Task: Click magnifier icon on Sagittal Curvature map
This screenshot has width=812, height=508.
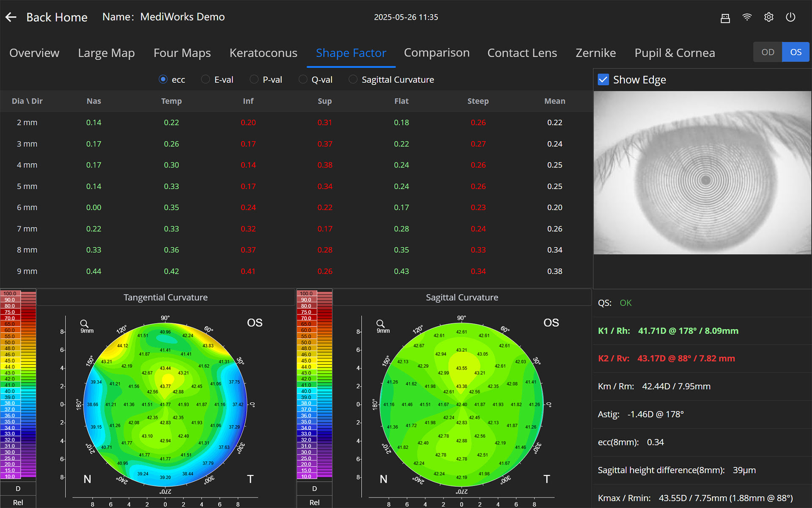Action: tap(380, 323)
